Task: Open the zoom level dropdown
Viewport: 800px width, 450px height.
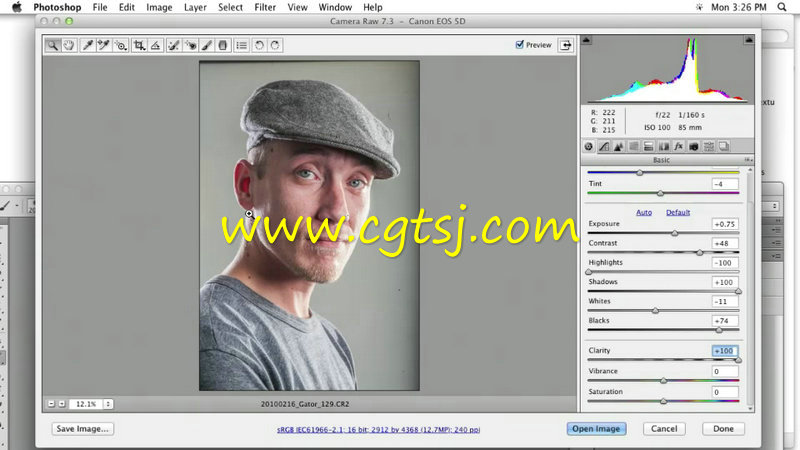Action: (108, 404)
